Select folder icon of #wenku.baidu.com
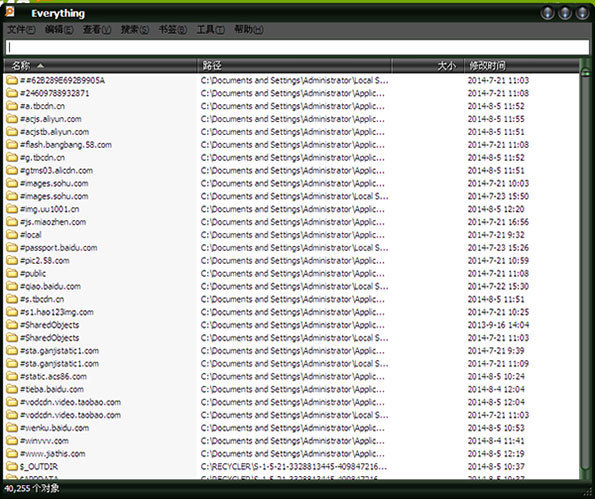This screenshot has width=595, height=499. 12,428
